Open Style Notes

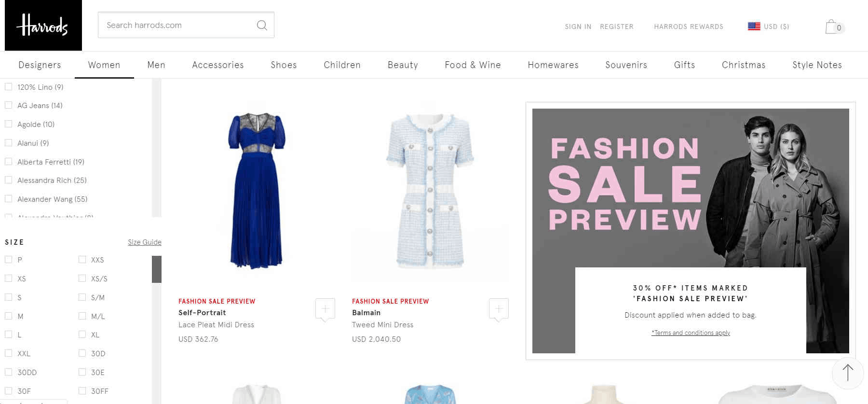(817, 65)
